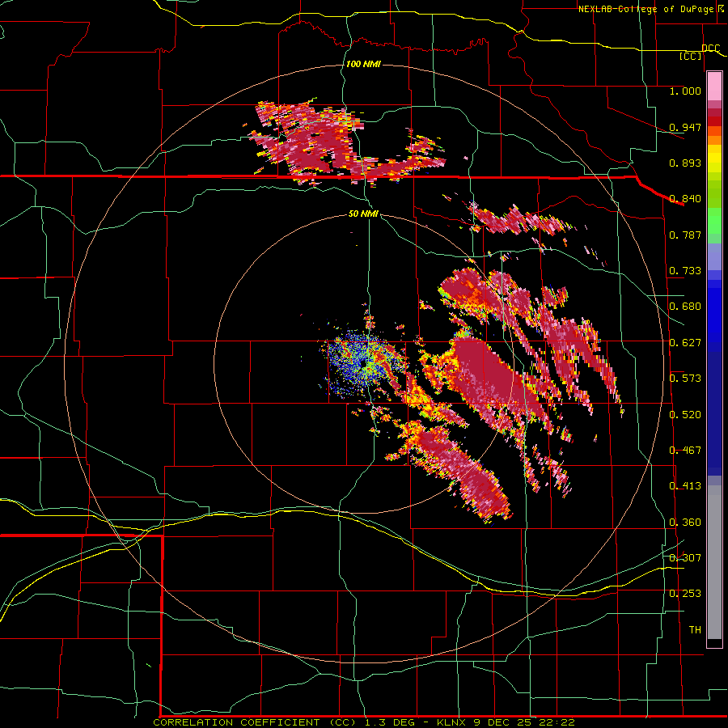This screenshot has height=728, width=728.
Task: Select the 0.573 scale value
Action: pos(685,379)
